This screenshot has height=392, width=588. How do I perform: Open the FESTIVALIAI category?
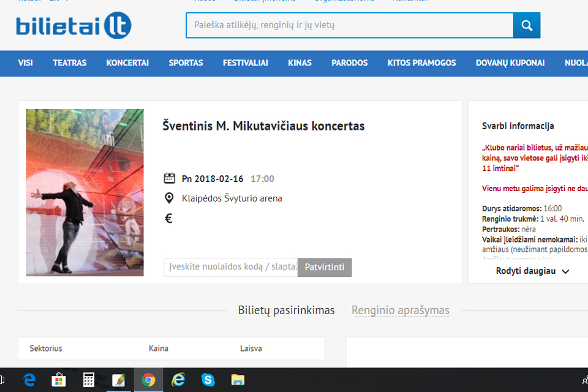tap(246, 63)
